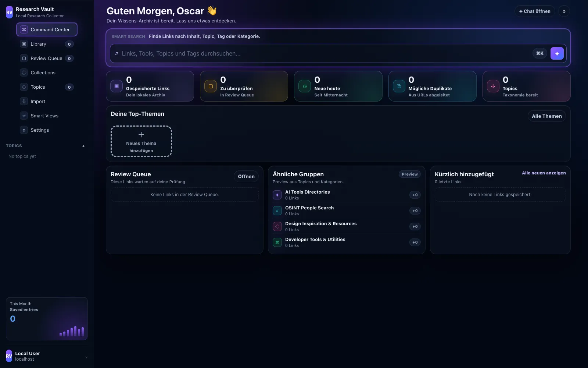
Task: Click the Review Queue count badge in sidebar
Action: point(69,59)
